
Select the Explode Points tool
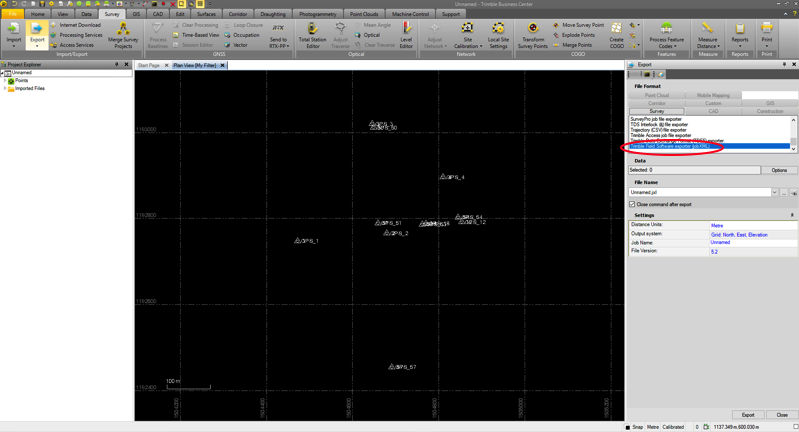(574, 35)
